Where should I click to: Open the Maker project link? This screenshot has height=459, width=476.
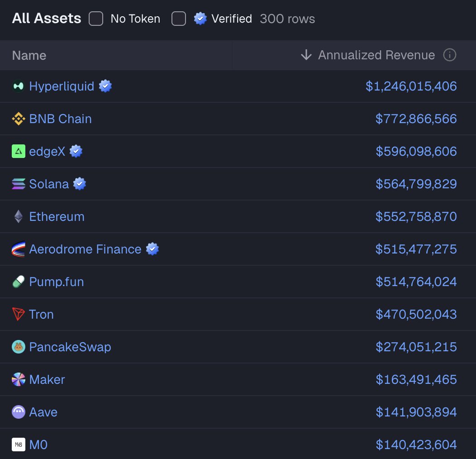click(x=47, y=379)
